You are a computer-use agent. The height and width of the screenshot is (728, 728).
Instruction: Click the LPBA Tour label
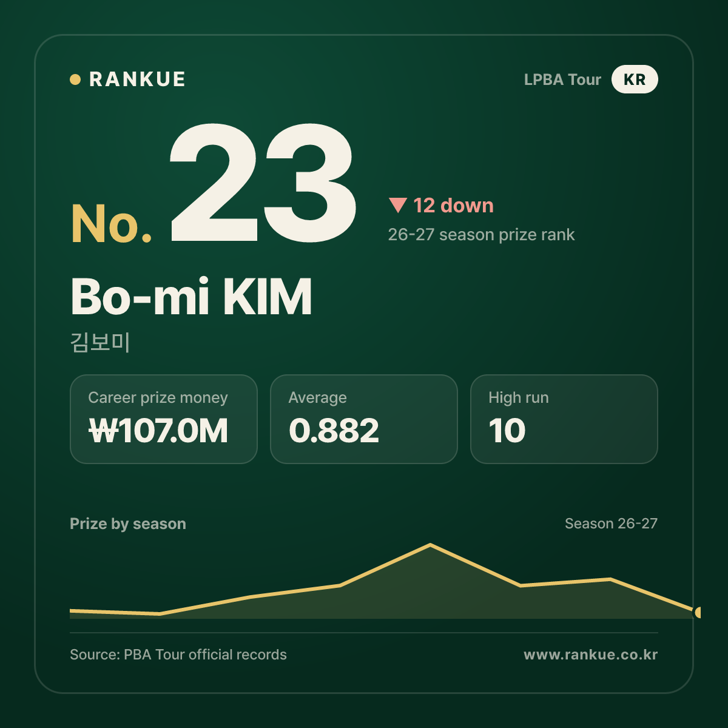562,79
